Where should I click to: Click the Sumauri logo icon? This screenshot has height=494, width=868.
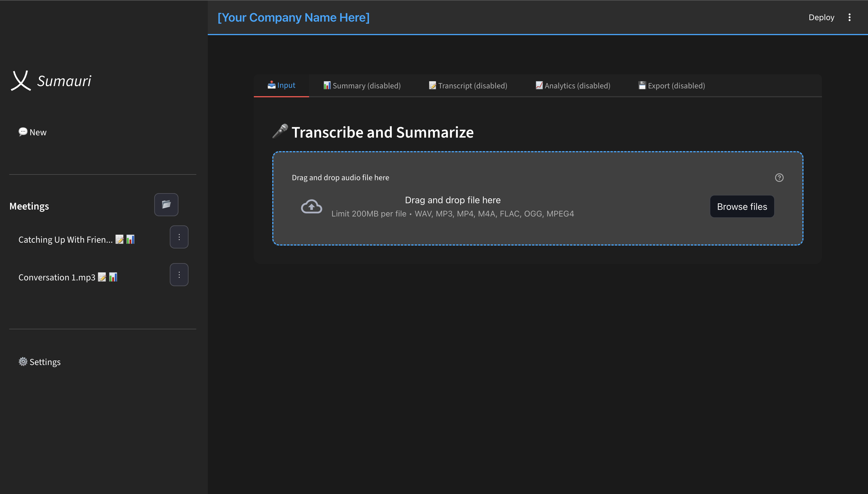pyautogui.click(x=21, y=80)
